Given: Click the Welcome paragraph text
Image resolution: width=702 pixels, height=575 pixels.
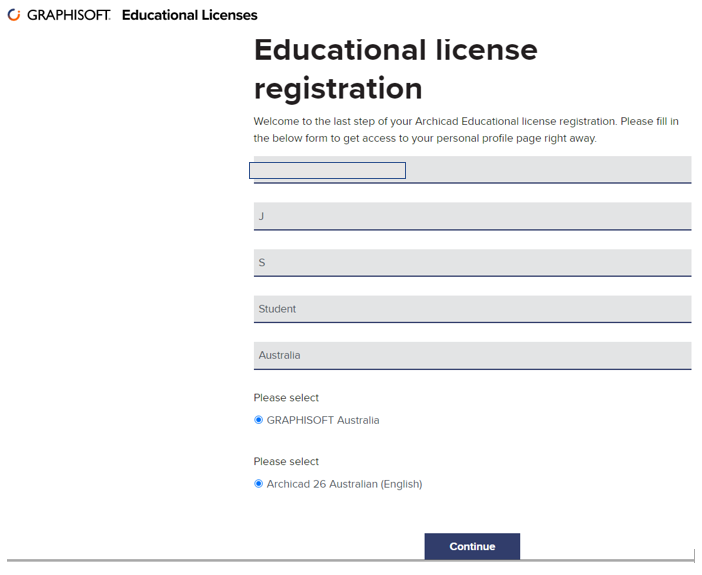Looking at the screenshot, I should click(466, 130).
